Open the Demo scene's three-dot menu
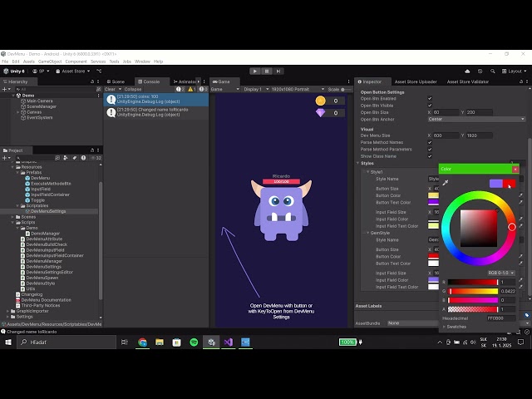Image resolution: width=532 pixels, height=399 pixels. click(99, 96)
